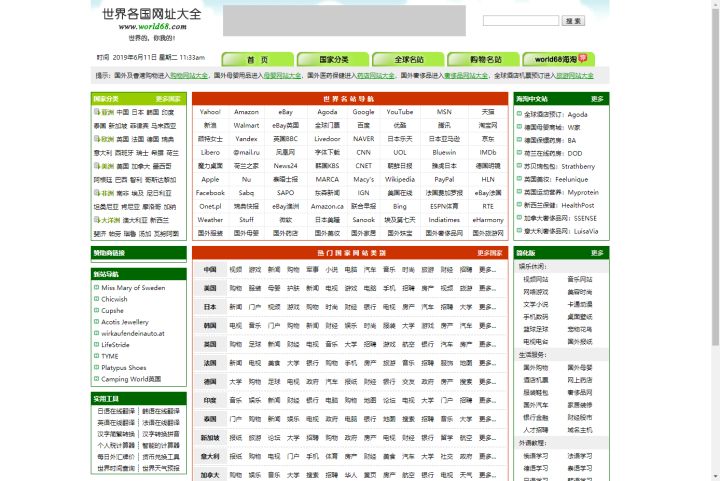Open the Walmart link
Image resolution: width=720 pixels, height=481 pixels.
246,125
